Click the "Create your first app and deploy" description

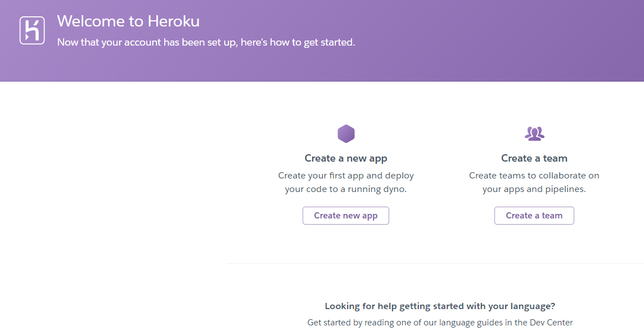[346, 182]
